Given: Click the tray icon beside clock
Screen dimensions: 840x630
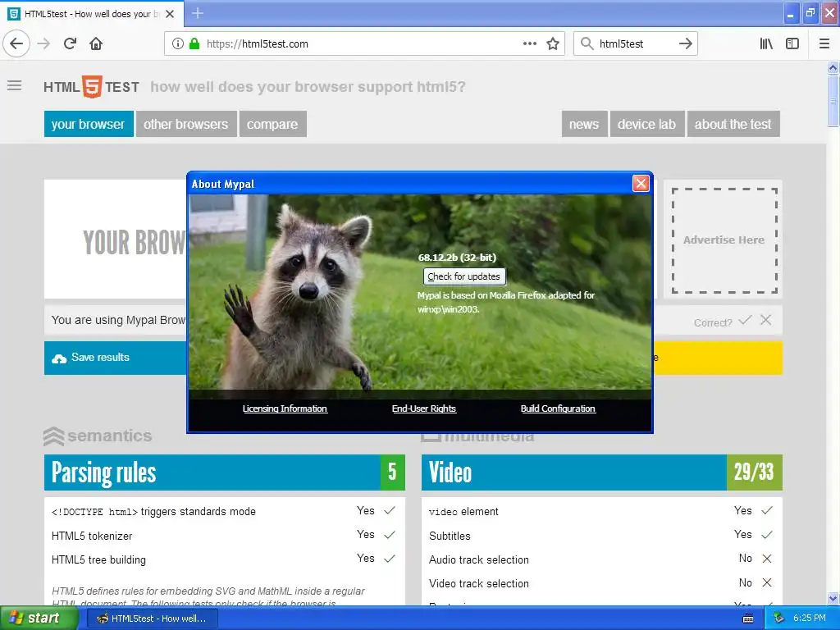Looking at the screenshot, I should (779, 619).
